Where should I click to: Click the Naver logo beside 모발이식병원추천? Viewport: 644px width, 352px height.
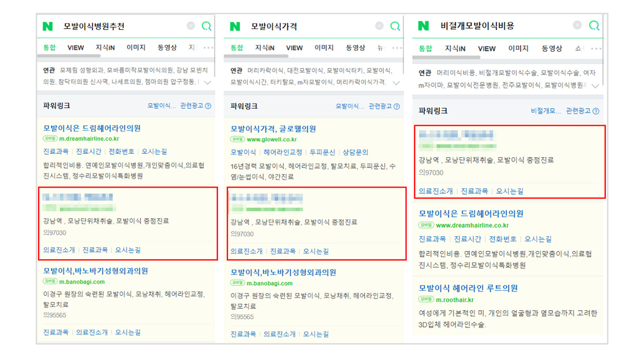point(48,26)
